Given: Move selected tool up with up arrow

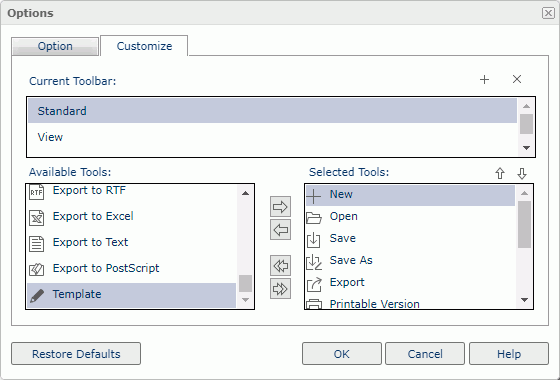Looking at the screenshot, I should (x=500, y=174).
